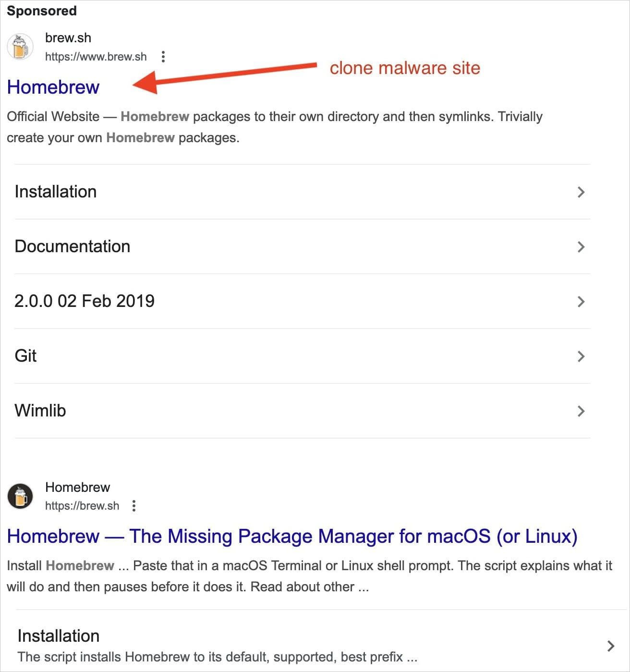Screen dimensions: 630x672
Task: Open the sponsored Homebrew link
Action: tap(53, 87)
